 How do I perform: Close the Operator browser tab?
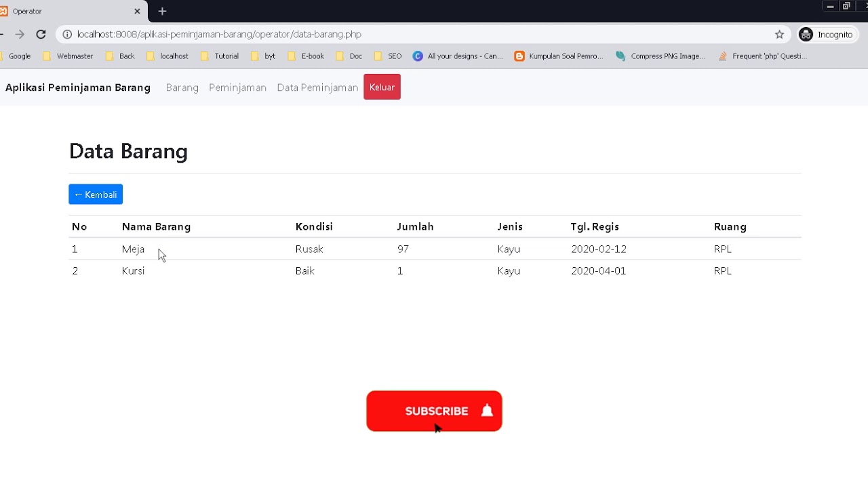(137, 12)
